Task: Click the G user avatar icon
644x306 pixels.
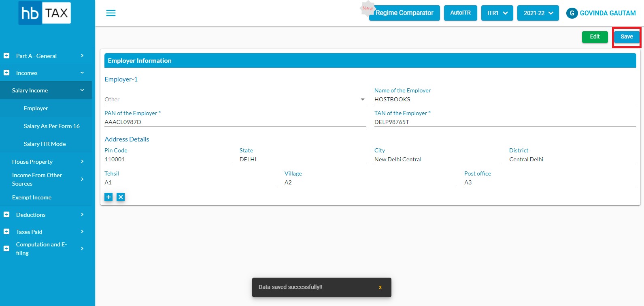Action: (572, 13)
